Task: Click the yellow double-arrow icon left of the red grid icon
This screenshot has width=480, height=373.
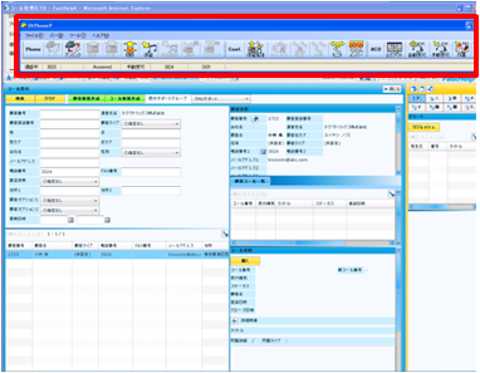Action: click(337, 49)
